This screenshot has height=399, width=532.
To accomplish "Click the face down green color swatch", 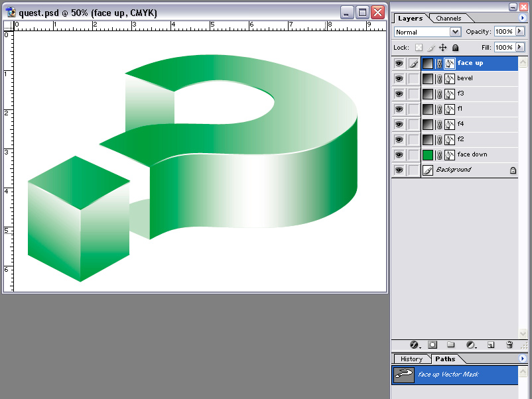I will [x=427, y=155].
